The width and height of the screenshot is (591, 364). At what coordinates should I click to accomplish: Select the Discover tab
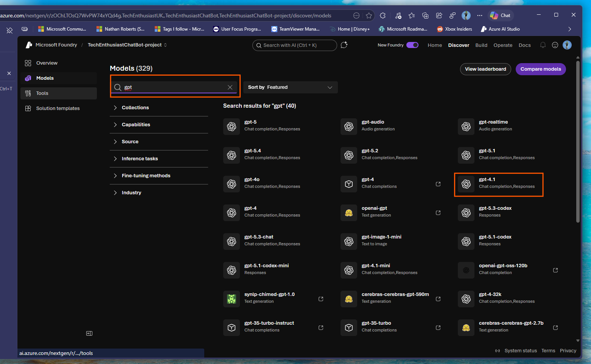coord(459,45)
